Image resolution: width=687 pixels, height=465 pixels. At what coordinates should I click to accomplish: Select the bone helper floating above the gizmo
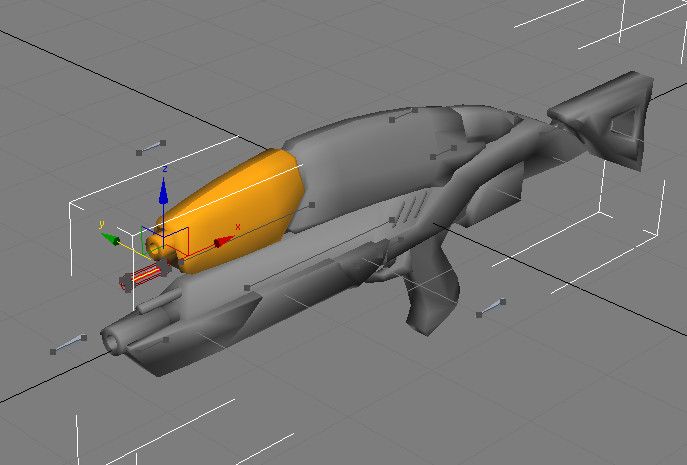coord(151,148)
